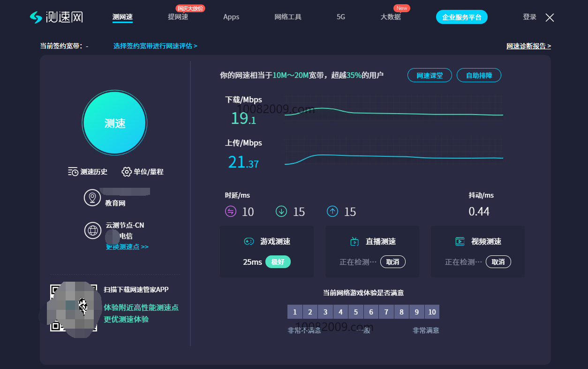Select satisfaction score 1 非常不满意
588x369 pixels.
click(295, 311)
